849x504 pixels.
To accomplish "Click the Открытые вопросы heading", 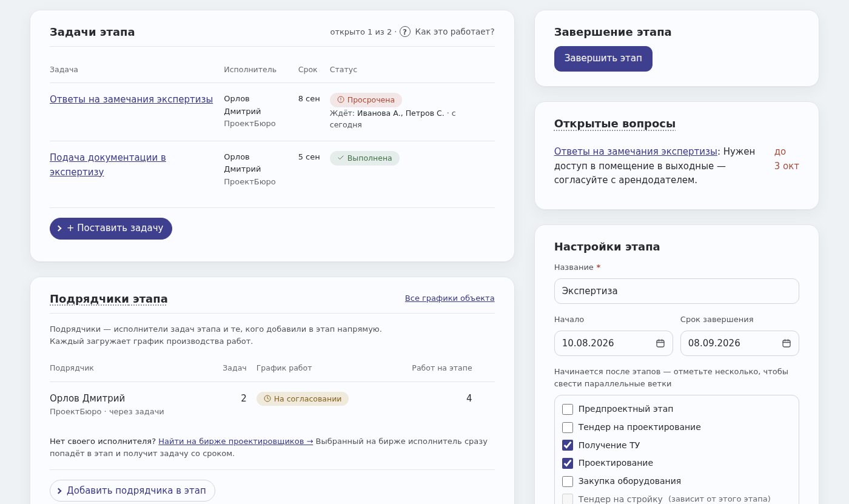I will (x=615, y=124).
